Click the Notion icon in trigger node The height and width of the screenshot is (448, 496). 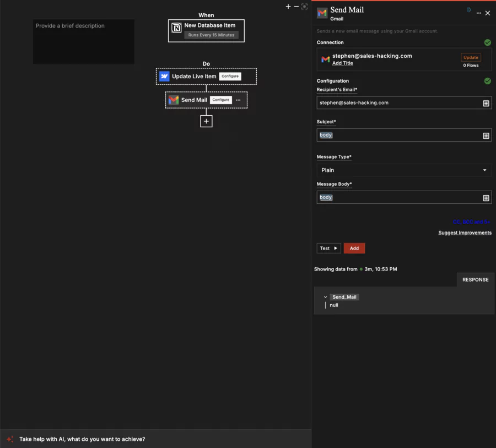click(x=176, y=28)
